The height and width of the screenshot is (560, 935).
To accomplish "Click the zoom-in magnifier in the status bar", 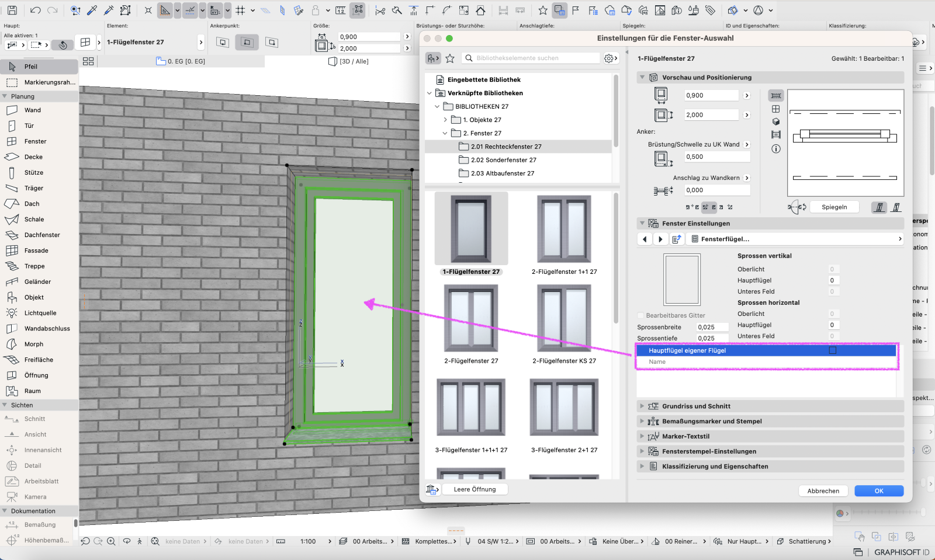I will click(111, 541).
